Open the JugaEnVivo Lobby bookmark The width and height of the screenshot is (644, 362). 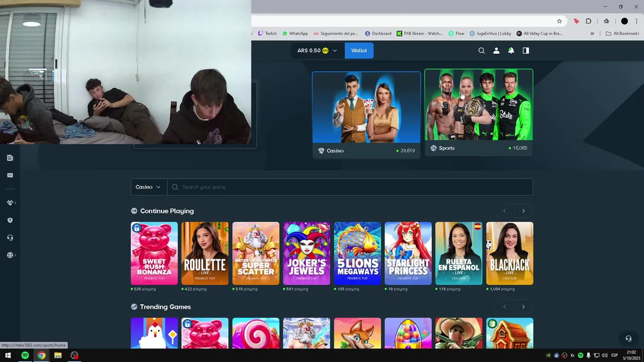[490, 34]
